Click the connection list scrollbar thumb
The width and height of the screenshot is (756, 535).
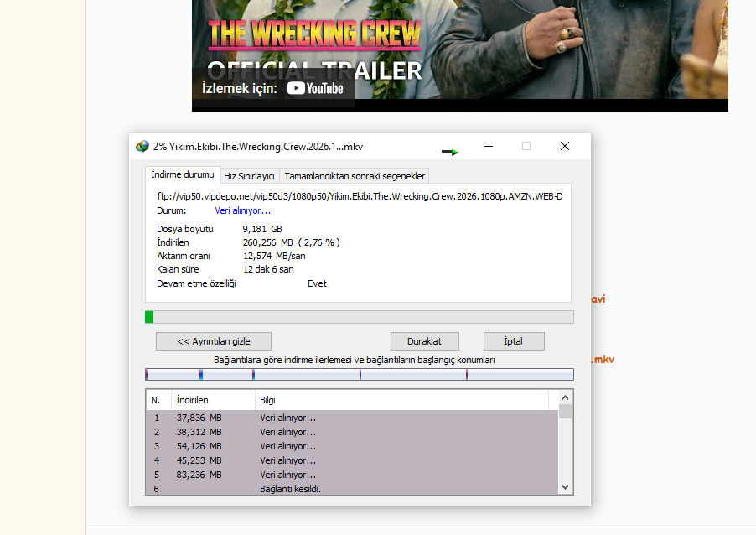566,412
